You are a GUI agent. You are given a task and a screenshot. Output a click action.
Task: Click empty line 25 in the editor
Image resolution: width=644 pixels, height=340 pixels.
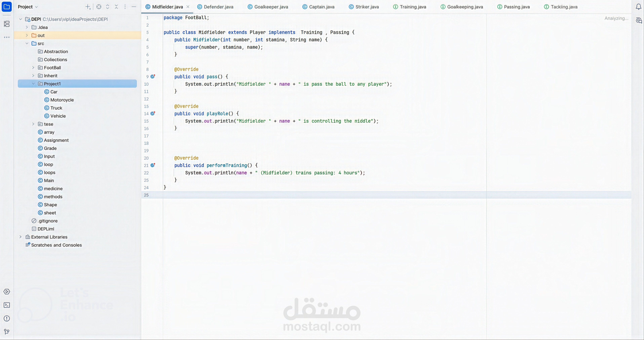(x=300, y=195)
